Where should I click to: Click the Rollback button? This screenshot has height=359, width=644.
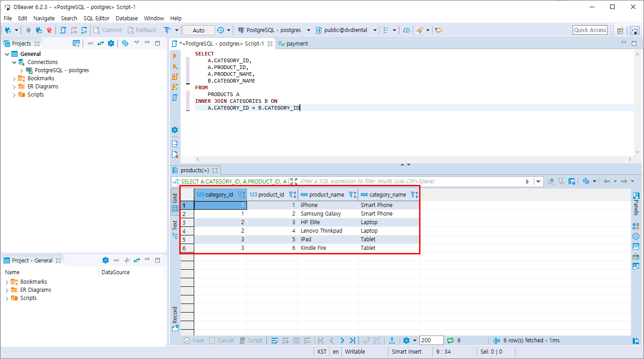point(142,30)
